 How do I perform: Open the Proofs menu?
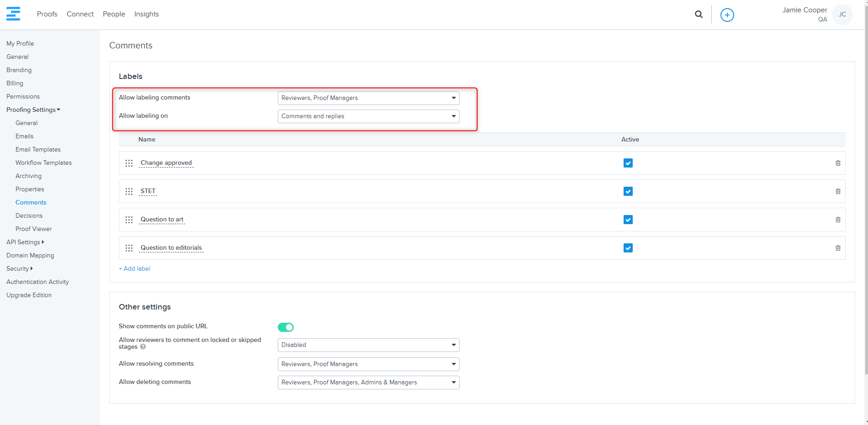(x=47, y=14)
